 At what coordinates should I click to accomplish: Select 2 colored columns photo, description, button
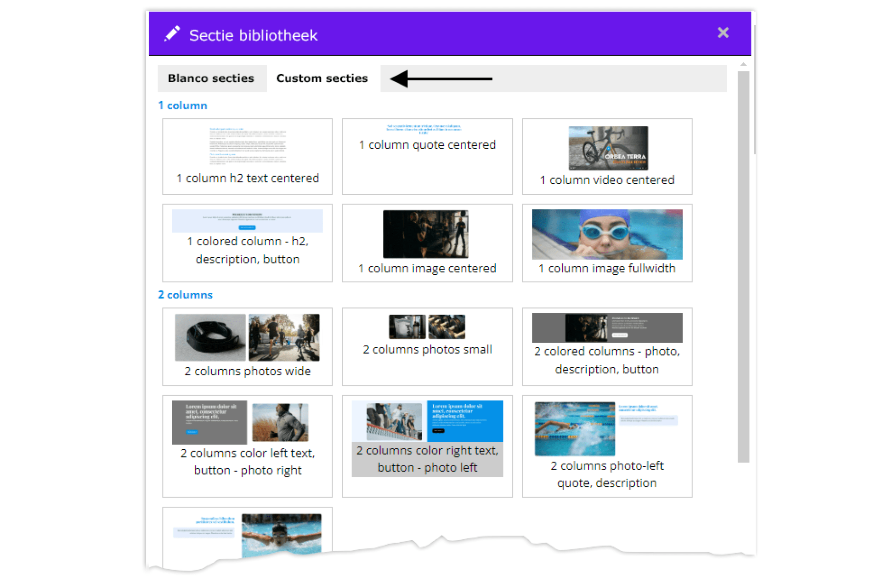click(x=607, y=346)
